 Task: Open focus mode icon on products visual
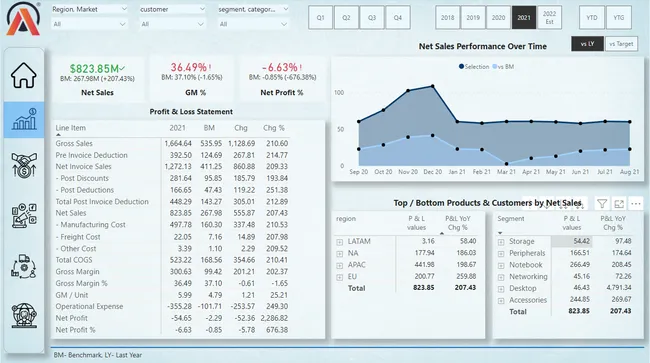[x=619, y=203]
